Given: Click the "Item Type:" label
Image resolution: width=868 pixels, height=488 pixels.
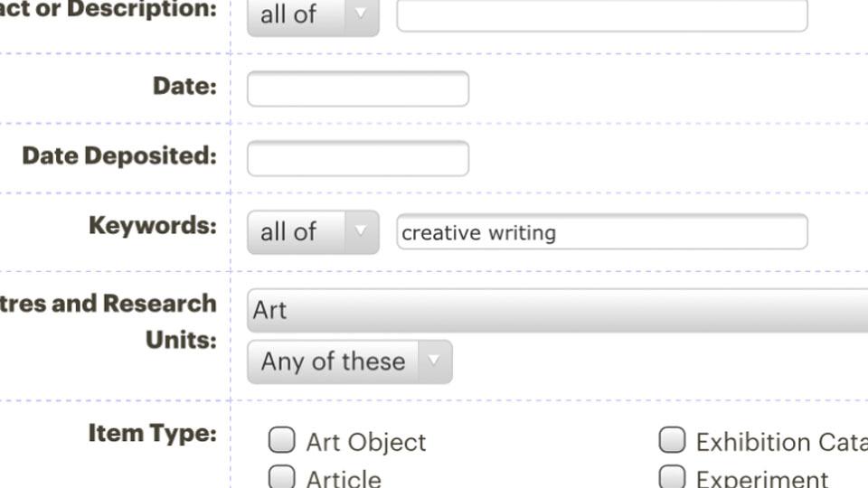Looking at the screenshot, I should click(x=152, y=433).
